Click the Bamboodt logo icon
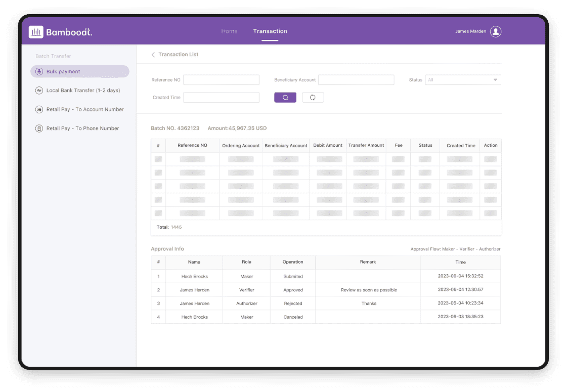The image size is (567, 392). point(36,32)
